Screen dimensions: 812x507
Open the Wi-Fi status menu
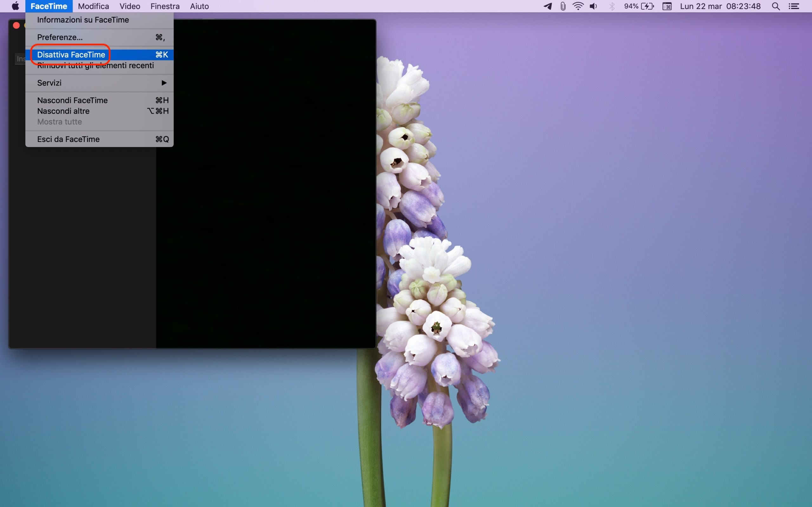pyautogui.click(x=578, y=6)
